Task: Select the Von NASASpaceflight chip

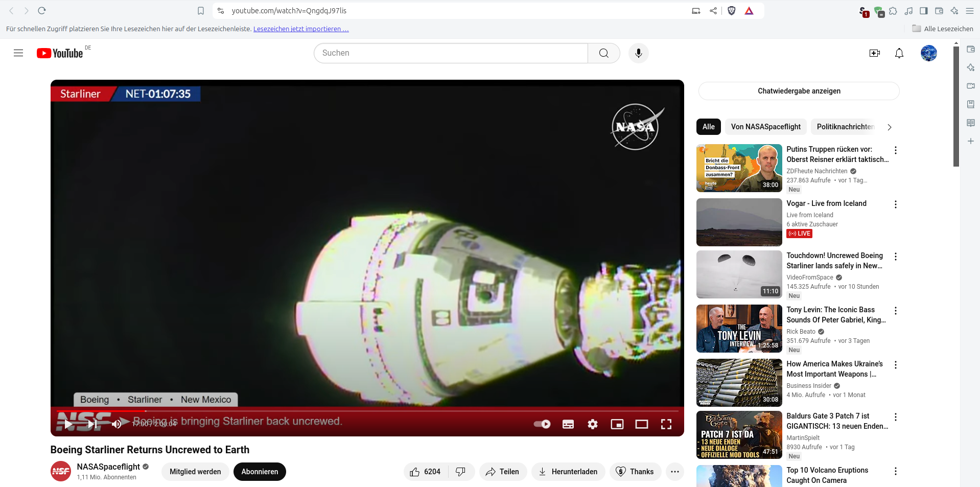Action: tap(766, 127)
